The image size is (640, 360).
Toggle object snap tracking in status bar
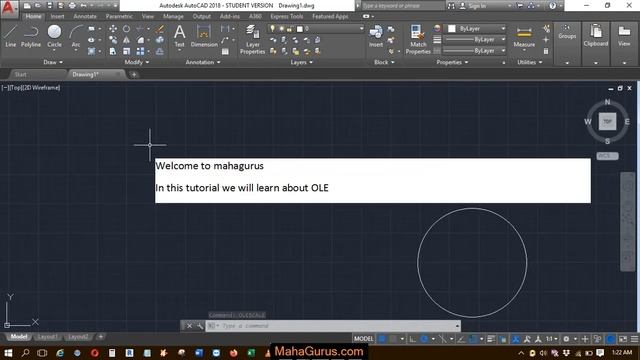click(461, 339)
